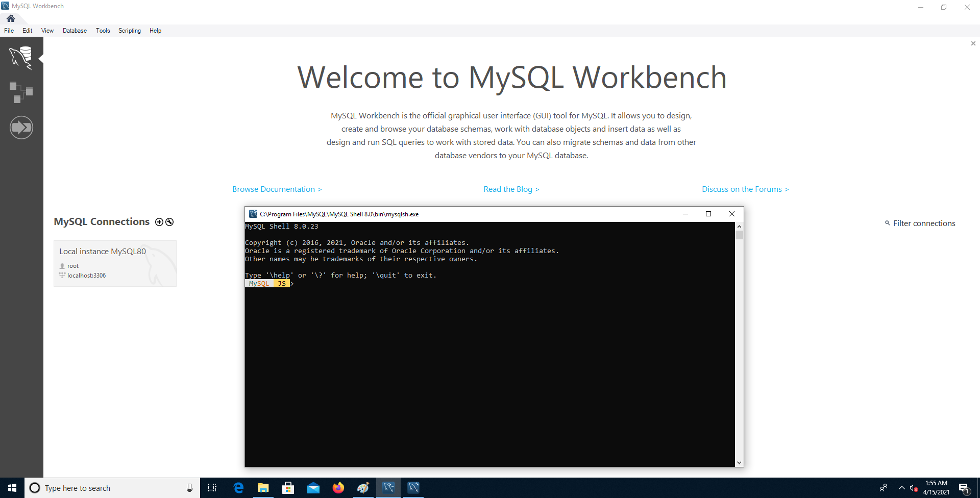Open the Database menu
The image size is (980, 498).
pos(75,31)
